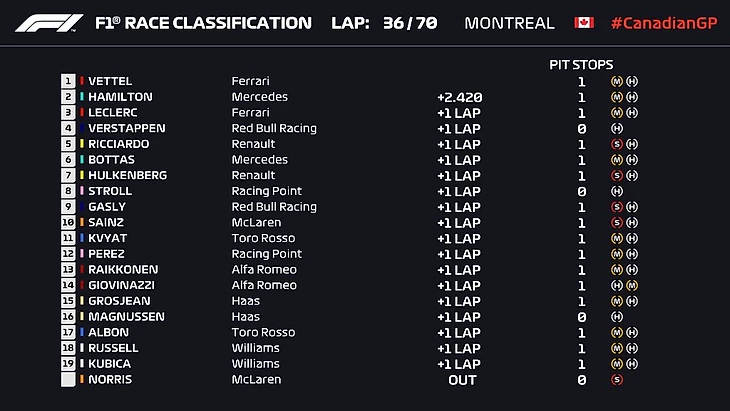Click Norris's soft tyre icon
The width and height of the screenshot is (730, 411).
(x=617, y=380)
